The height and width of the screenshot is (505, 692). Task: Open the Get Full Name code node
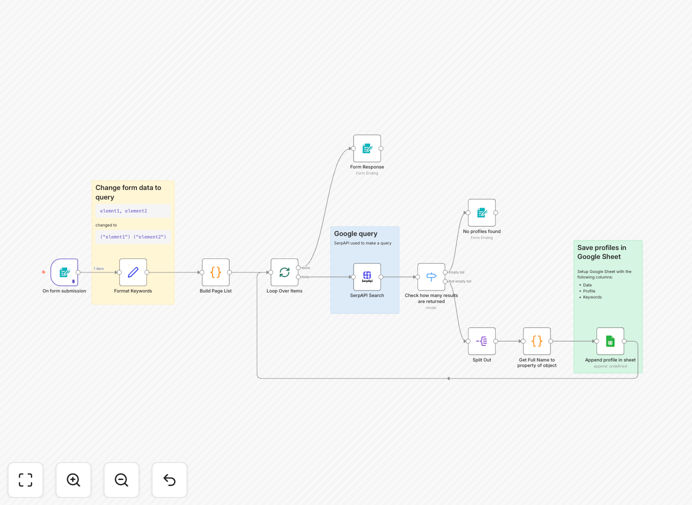coord(537,341)
